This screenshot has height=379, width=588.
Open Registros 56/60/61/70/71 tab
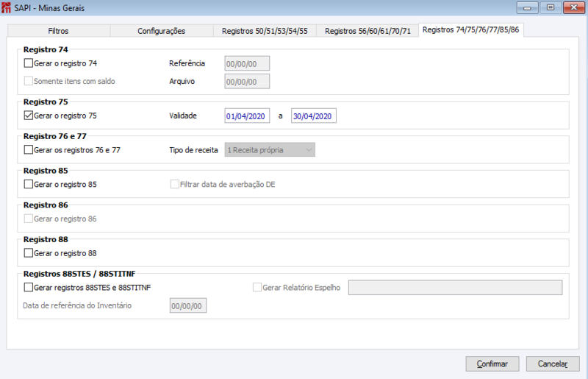click(367, 31)
